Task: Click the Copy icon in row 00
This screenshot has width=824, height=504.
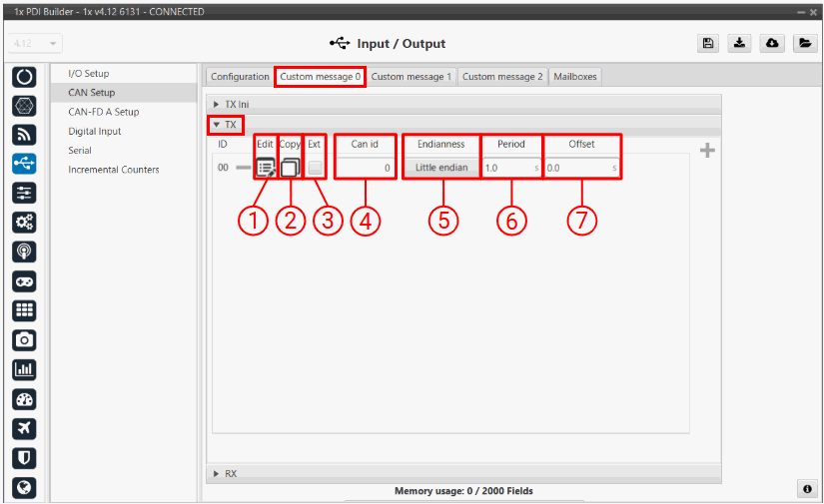Action: click(290, 168)
